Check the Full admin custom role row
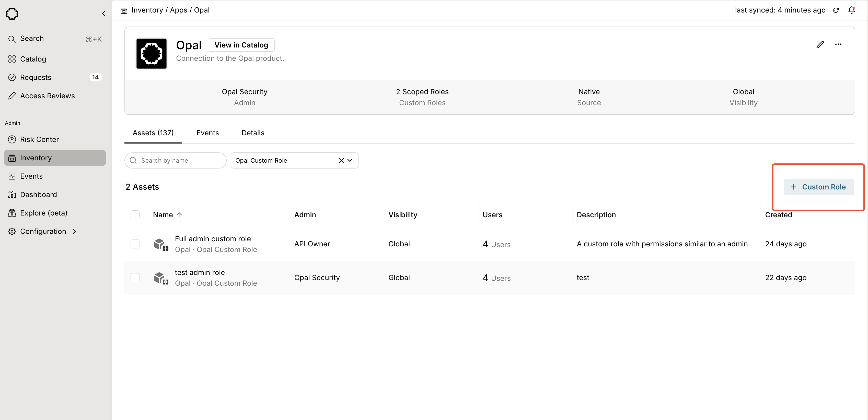The image size is (868, 420). (135, 244)
